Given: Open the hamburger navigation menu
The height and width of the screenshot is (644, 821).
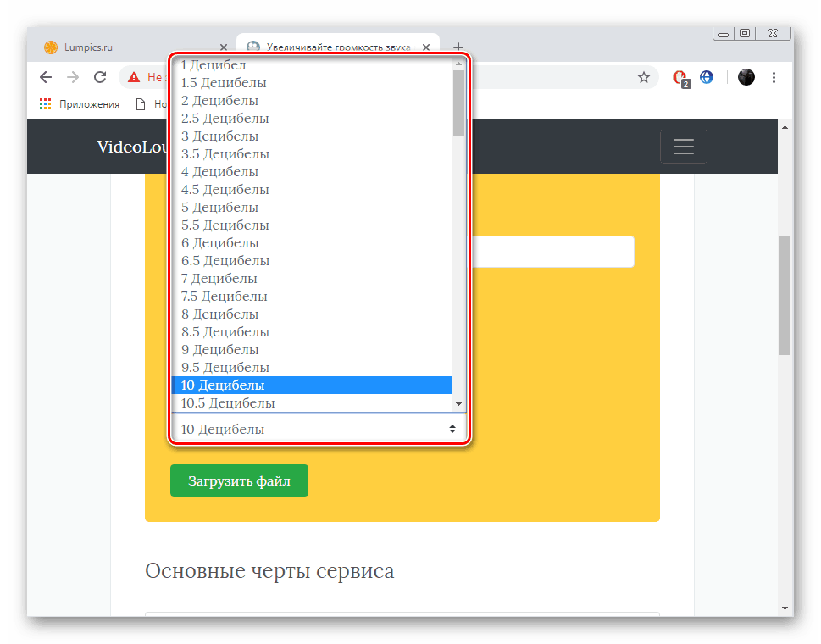Looking at the screenshot, I should [x=683, y=147].
